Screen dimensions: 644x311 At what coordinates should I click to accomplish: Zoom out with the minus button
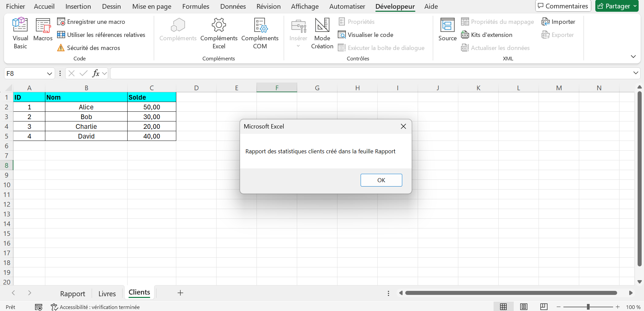coord(558,307)
